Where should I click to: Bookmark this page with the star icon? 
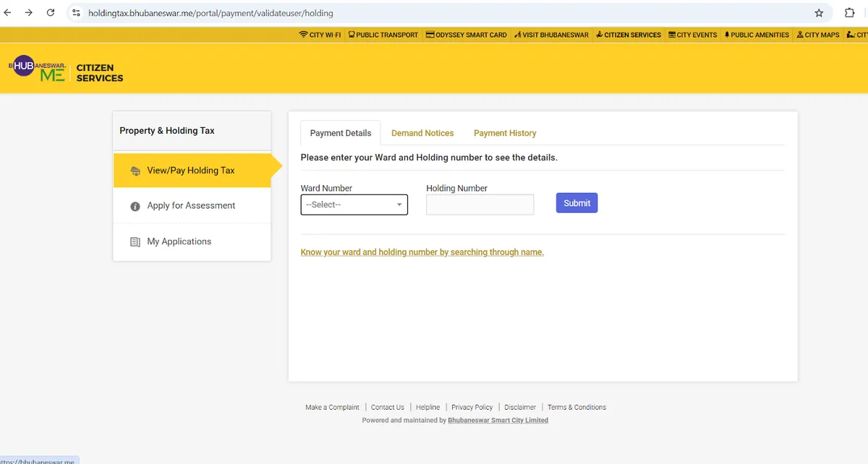coord(819,13)
